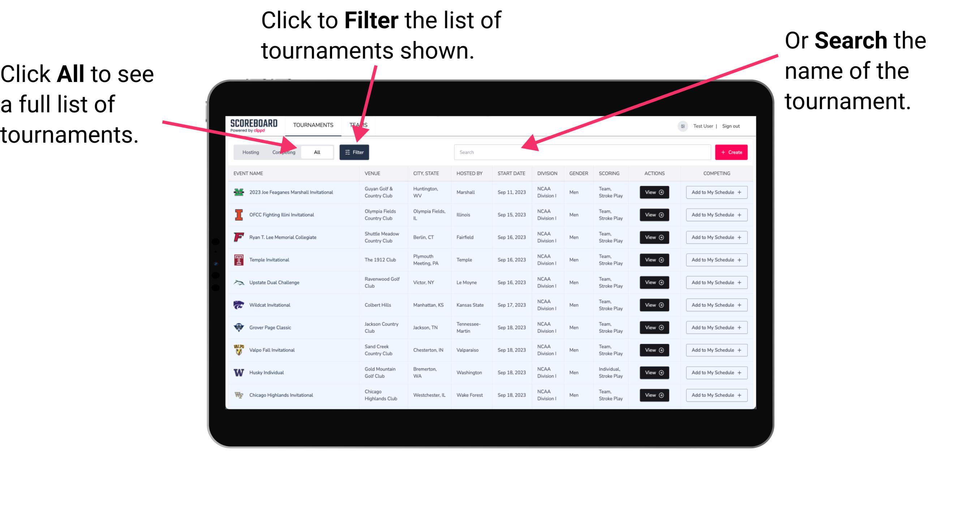Select TEAMS tab
Image resolution: width=980 pixels, height=527 pixels.
pyautogui.click(x=360, y=125)
